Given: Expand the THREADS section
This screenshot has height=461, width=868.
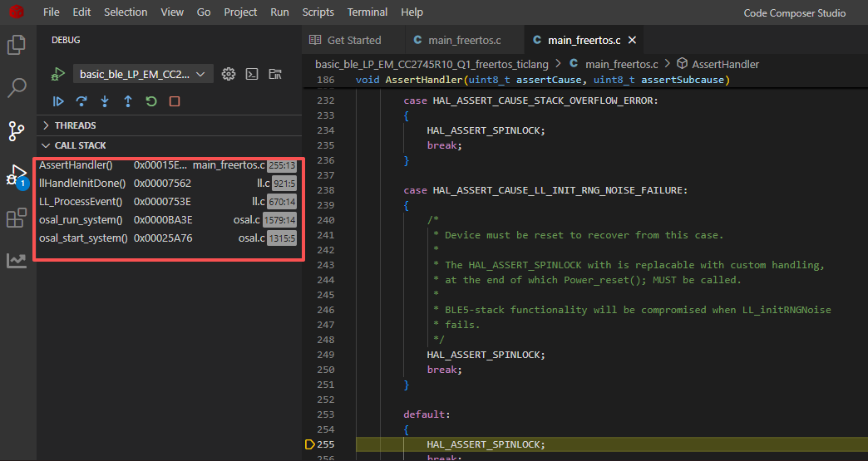Looking at the screenshot, I should (75, 125).
